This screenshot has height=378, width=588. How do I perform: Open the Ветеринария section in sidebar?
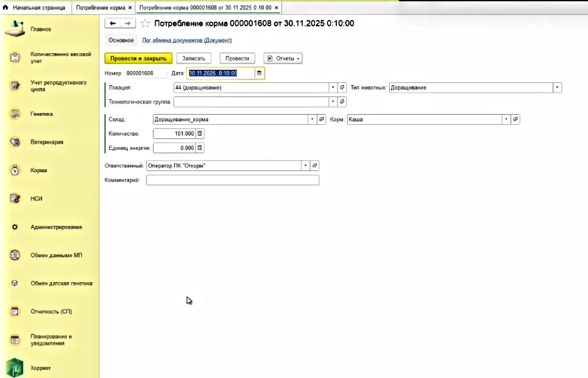coord(47,142)
